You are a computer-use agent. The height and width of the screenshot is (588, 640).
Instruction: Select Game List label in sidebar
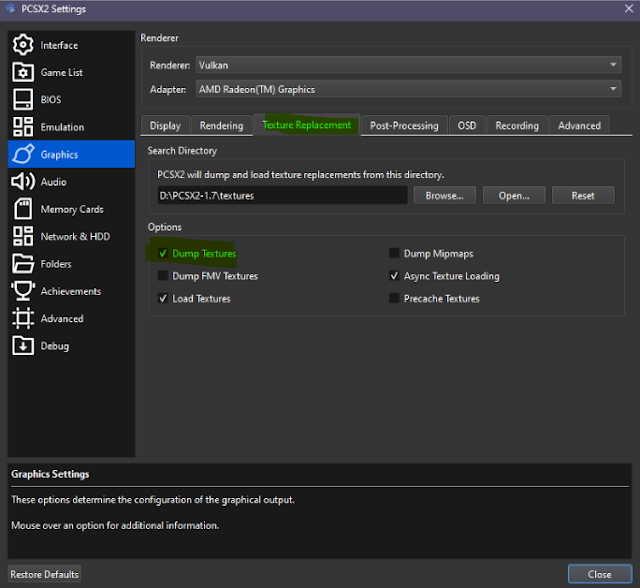pyautogui.click(x=62, y=73)
